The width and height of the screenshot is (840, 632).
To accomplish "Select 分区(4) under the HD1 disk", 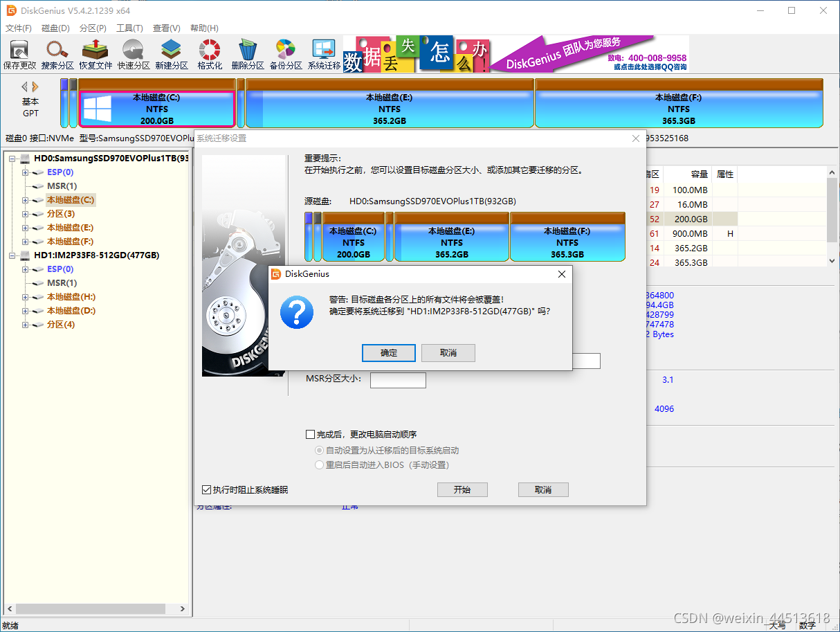I will coord(61,325).
